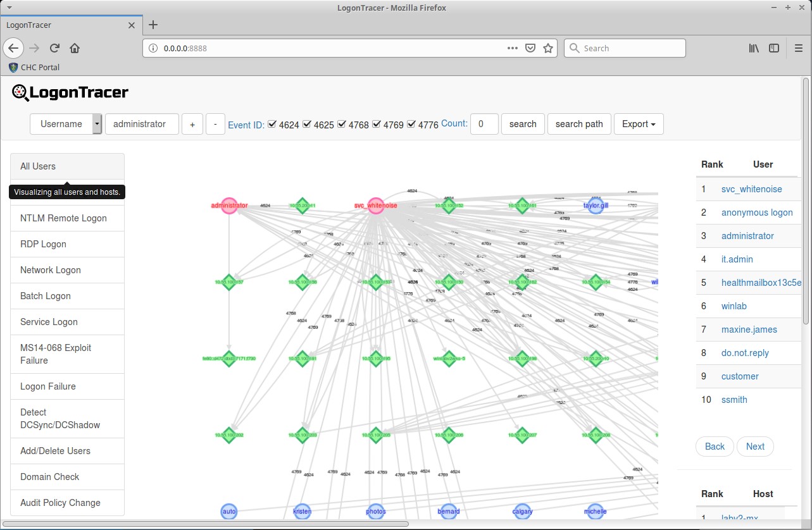Uncheck the Event ID 4624 checkbox
Screen dimensions: 812x530
tap(272, 124)
